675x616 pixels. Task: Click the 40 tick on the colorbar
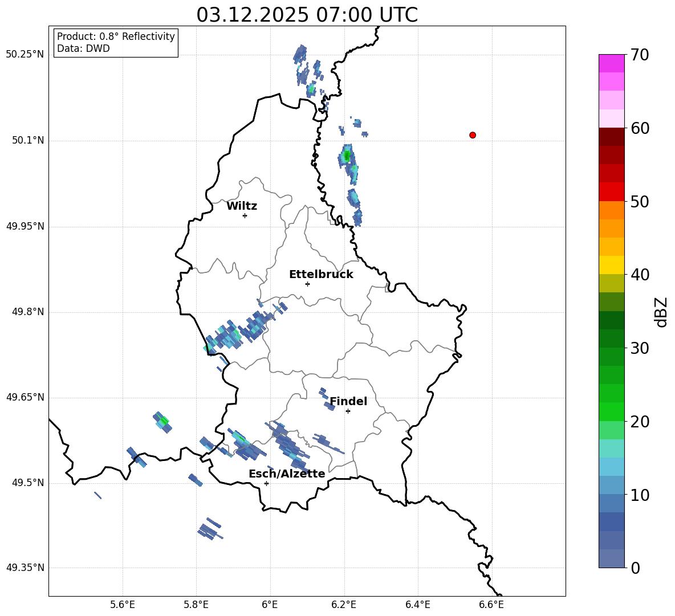tap(640, 275)
